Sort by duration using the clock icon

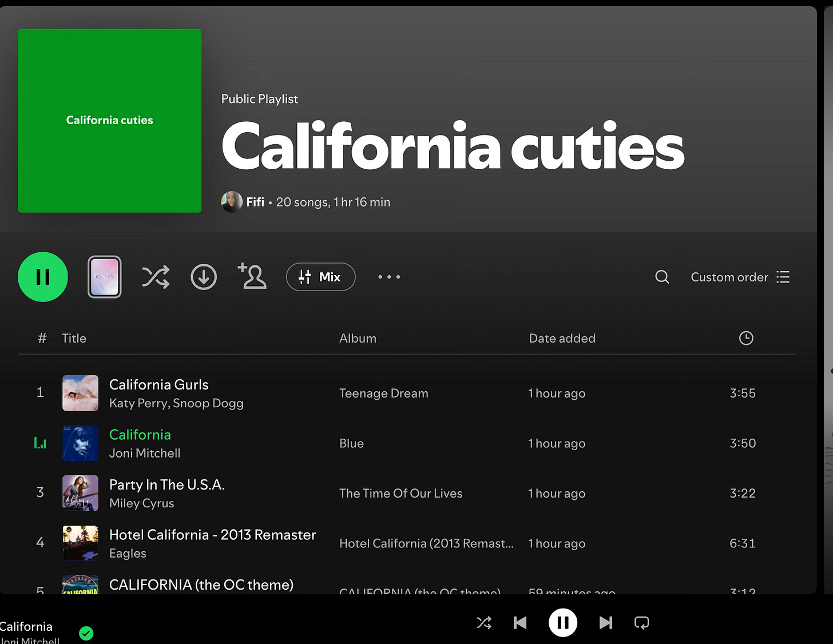click(x=746, y=338)
